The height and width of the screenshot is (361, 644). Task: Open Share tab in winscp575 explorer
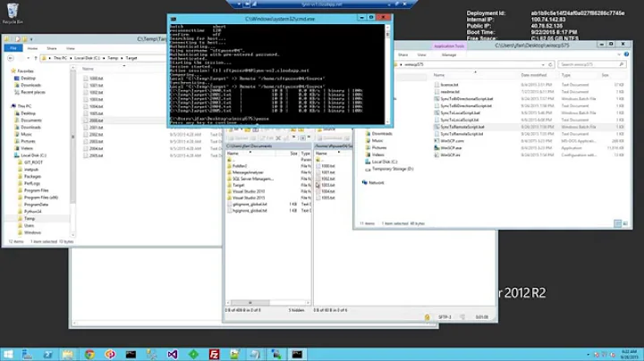point(403,55)
